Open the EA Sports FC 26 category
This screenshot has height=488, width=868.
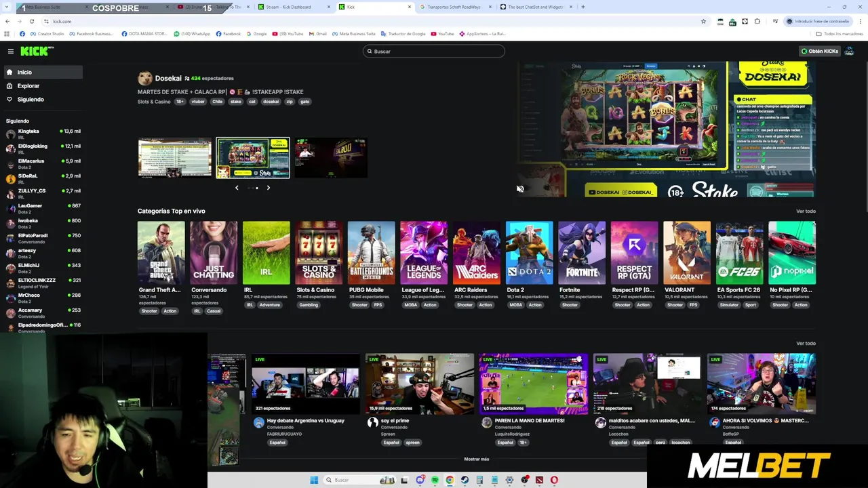click(x=739, y=253)
